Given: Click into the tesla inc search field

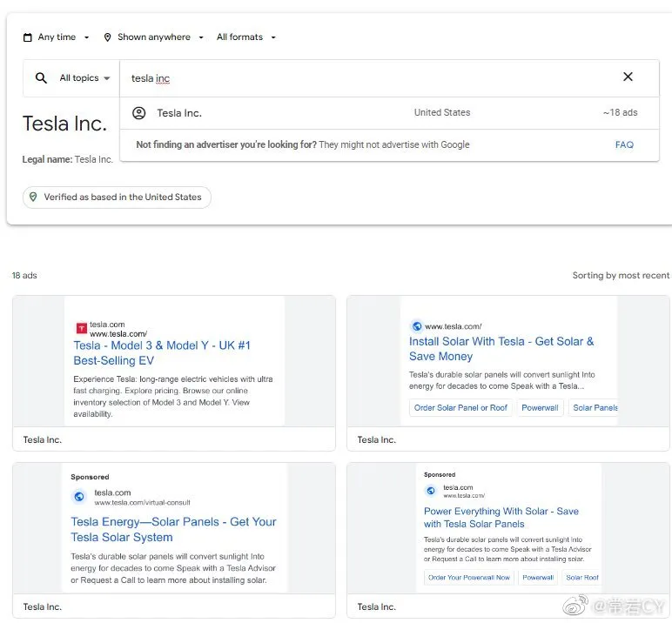Looking at the screenshot, I should click(x=348, y=78).
